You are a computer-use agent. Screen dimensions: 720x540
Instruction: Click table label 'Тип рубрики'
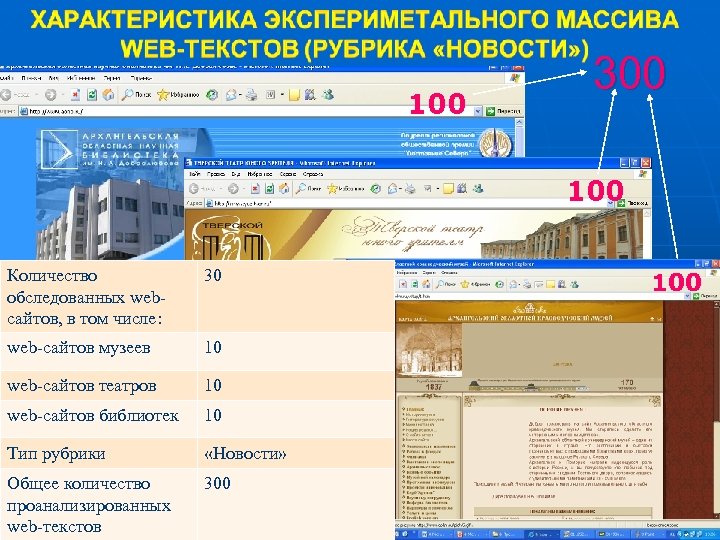tap(56, 454)
